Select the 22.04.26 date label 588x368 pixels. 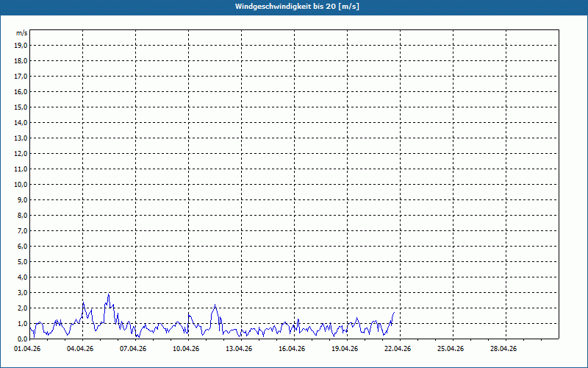398,349
